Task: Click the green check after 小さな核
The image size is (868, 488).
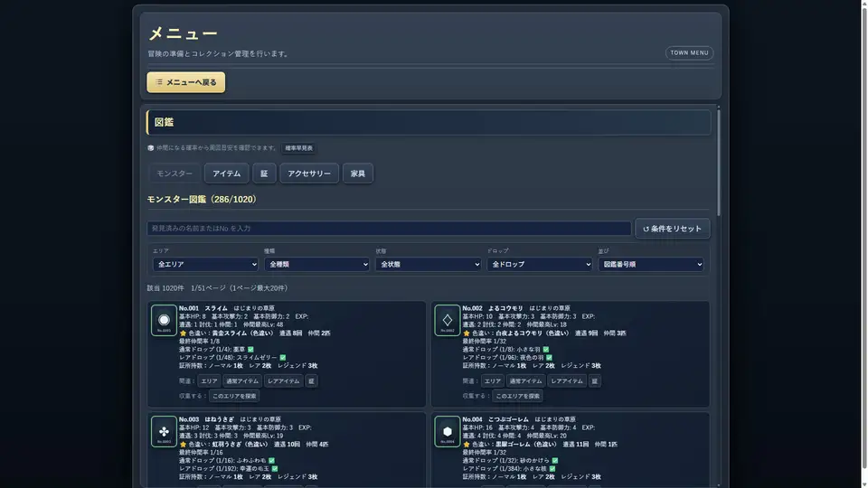Action: tap(552, 469)
